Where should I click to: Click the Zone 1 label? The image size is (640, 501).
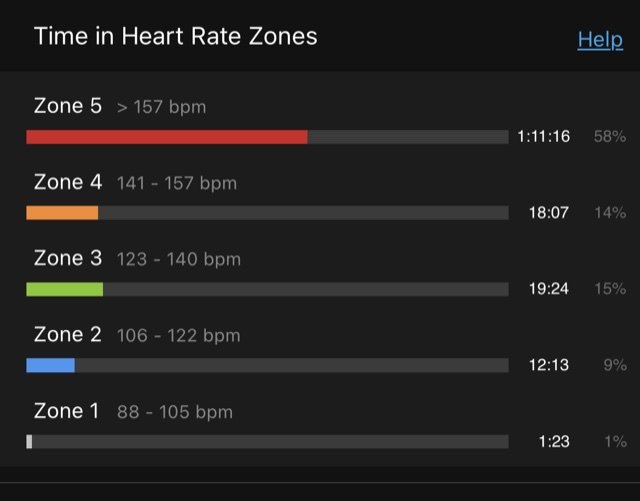pos(67,410)
